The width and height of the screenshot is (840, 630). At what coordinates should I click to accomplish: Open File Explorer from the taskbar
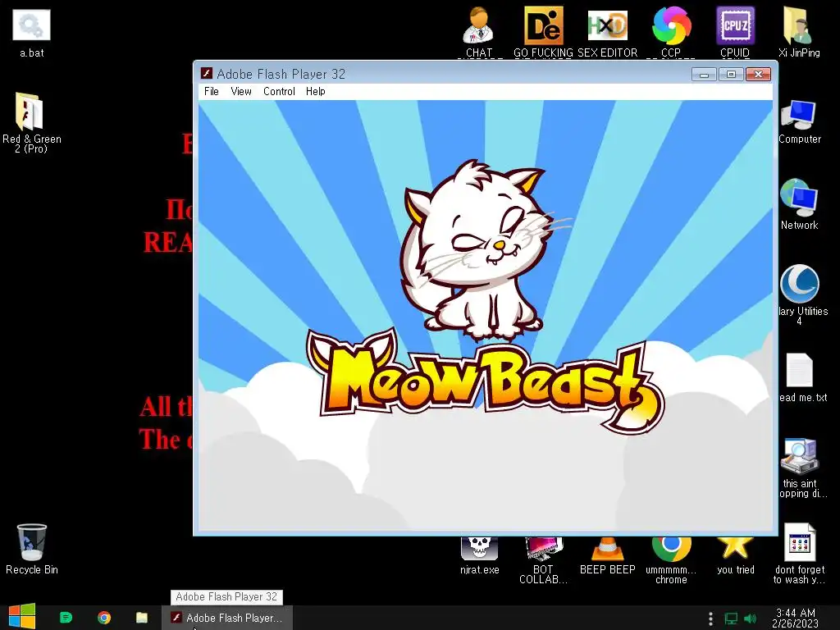pos(142,618)
